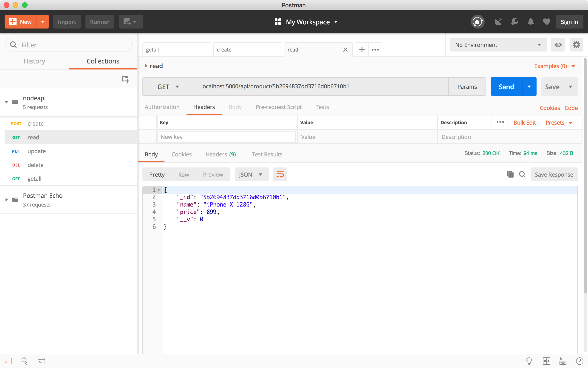
Task: Open the notifications bell
Action: pos(531,22)
